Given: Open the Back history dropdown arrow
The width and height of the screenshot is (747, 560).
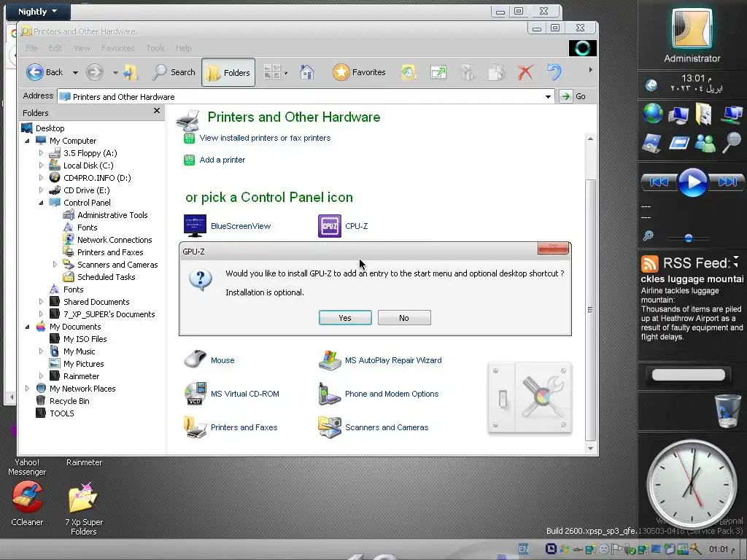Looking at the screenshot, I should [x=75, y=73].
